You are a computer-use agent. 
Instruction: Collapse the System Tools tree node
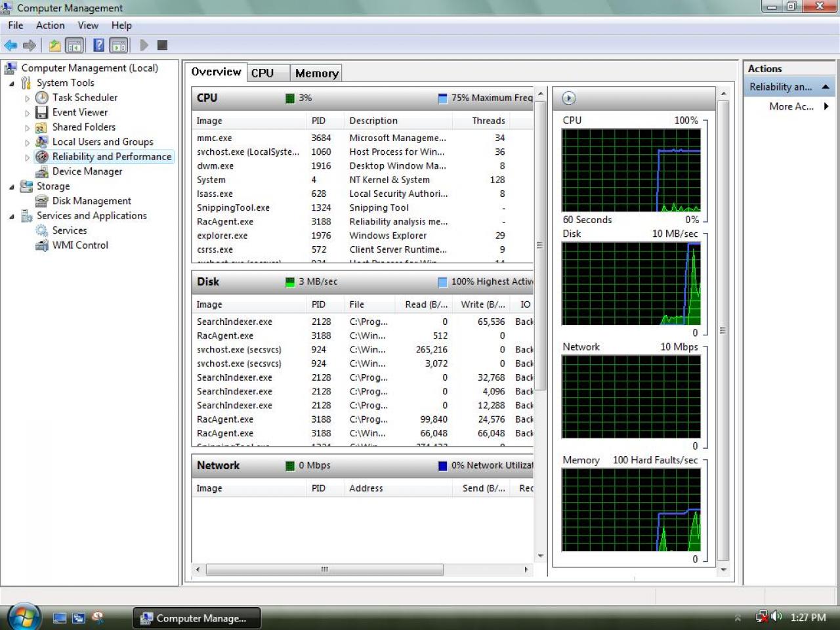[x=12, y=83]
